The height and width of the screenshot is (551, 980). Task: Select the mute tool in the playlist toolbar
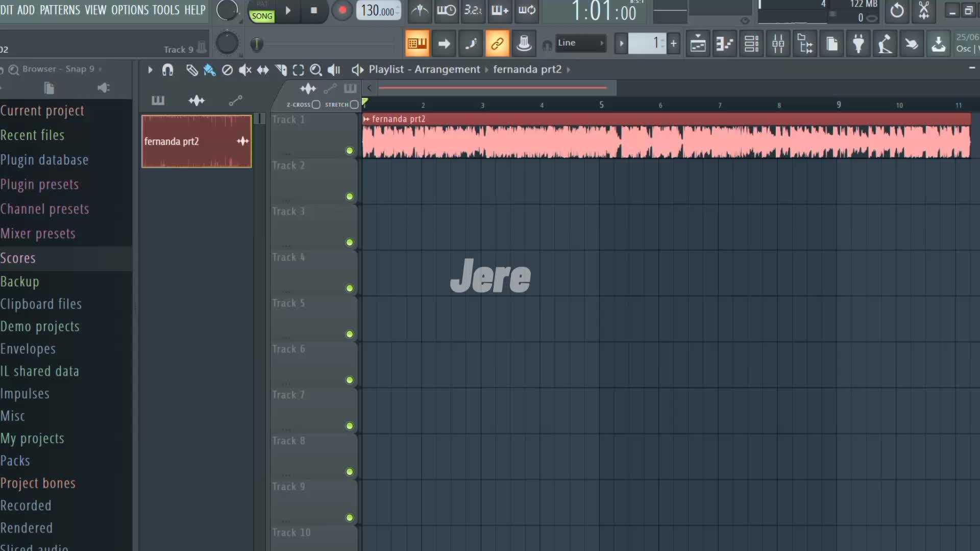click(245, 70)
